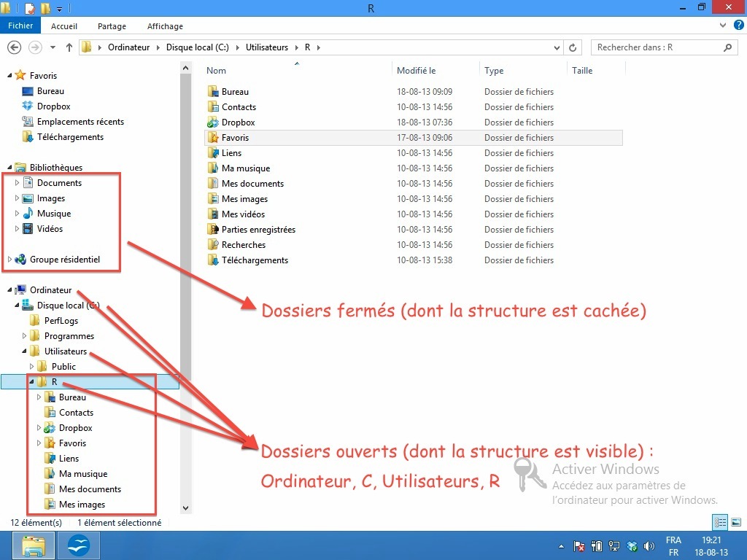Select the Groupe résidentiel icon
Screen dimensions: 747x560
click(20, 260)
